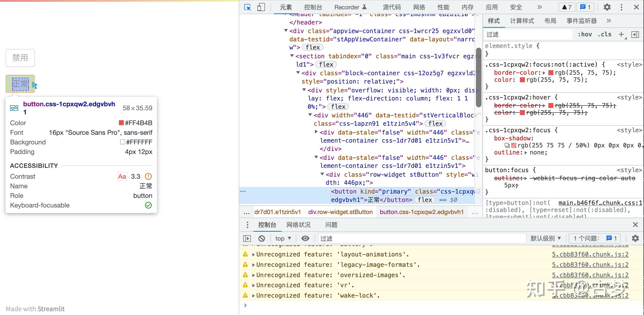Switch to the 计算样式 tab
This screenshot has height=315, width=644.
click(522, 21)
